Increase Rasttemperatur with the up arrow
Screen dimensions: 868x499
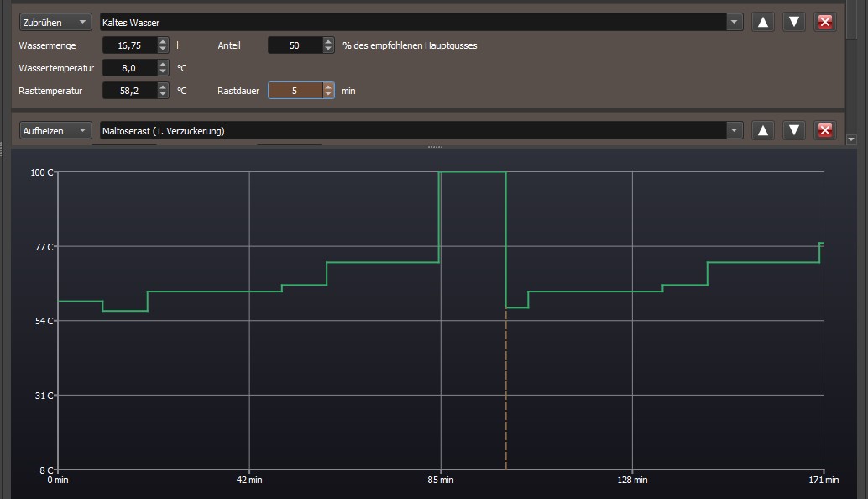tap(163, 87)
